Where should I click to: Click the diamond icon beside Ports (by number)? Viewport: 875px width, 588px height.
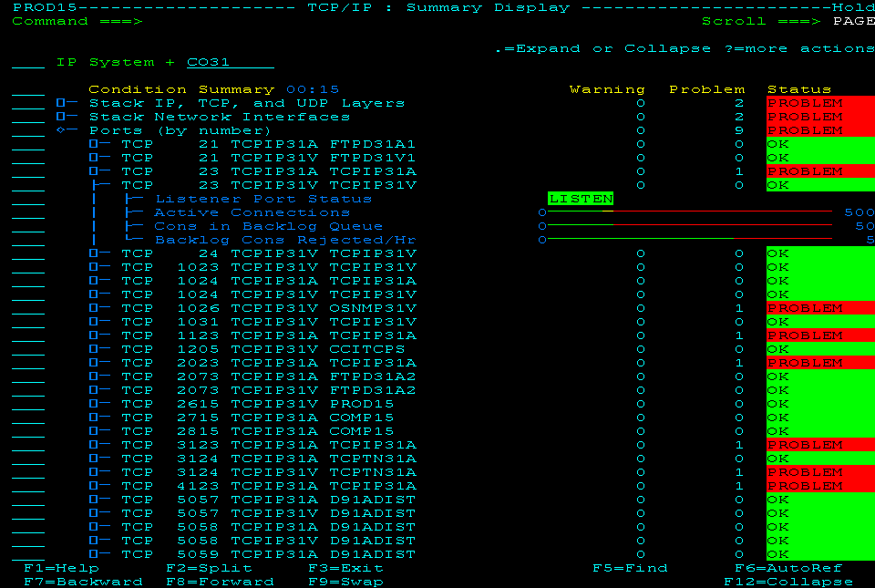(58, 129)
